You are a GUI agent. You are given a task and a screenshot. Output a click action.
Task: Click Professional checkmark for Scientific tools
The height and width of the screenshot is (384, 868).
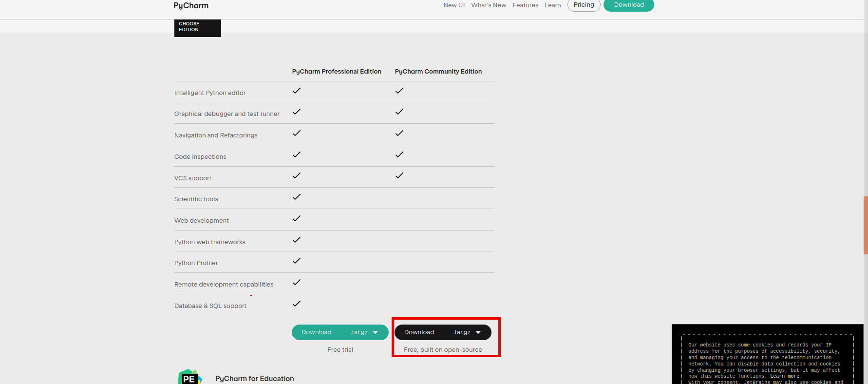pyautogui.click(x=297, y=197)
